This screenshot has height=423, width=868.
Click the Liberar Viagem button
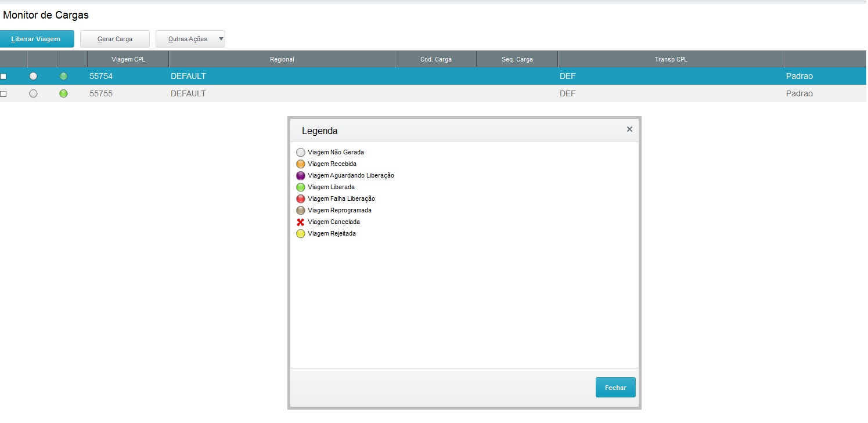coord(36,39)
